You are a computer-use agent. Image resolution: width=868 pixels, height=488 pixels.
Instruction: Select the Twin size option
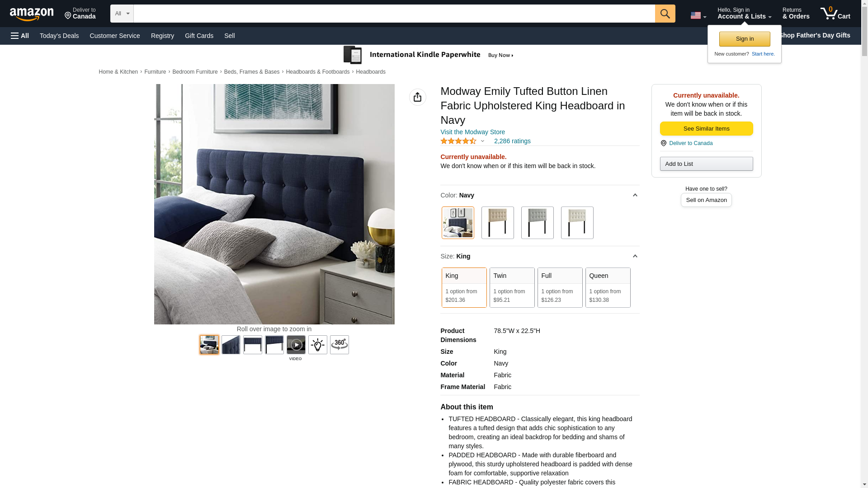click(x=512, y=287)
